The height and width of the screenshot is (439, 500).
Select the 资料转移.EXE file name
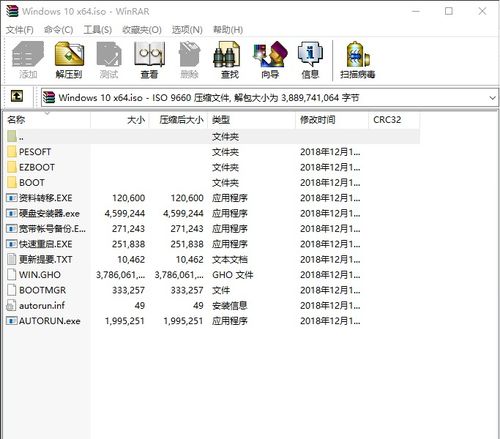46,198
